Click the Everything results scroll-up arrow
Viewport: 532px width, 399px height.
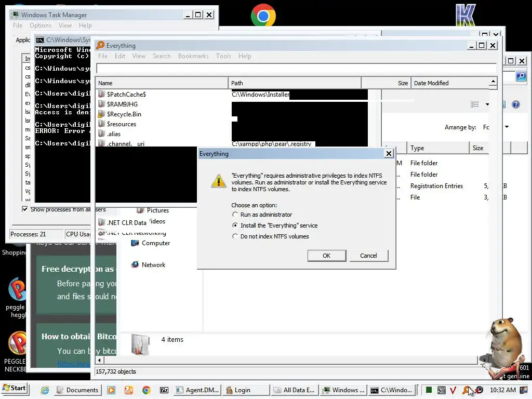(493, 82)
